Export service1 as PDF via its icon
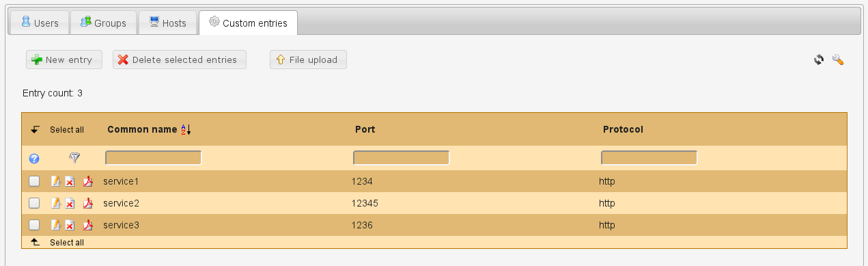The width and height of the screenshot is (868, 266). point(87,181)
